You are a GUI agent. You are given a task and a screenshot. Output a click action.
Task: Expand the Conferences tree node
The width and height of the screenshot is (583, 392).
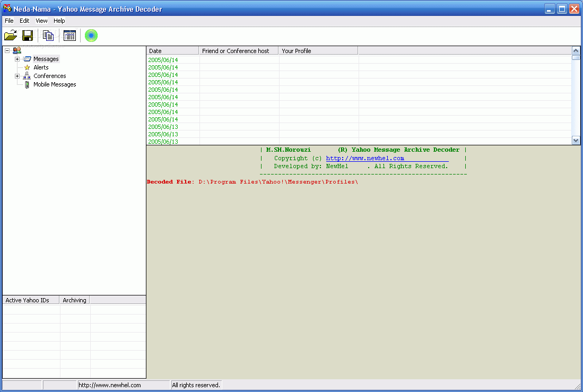(x=17, y=76)
